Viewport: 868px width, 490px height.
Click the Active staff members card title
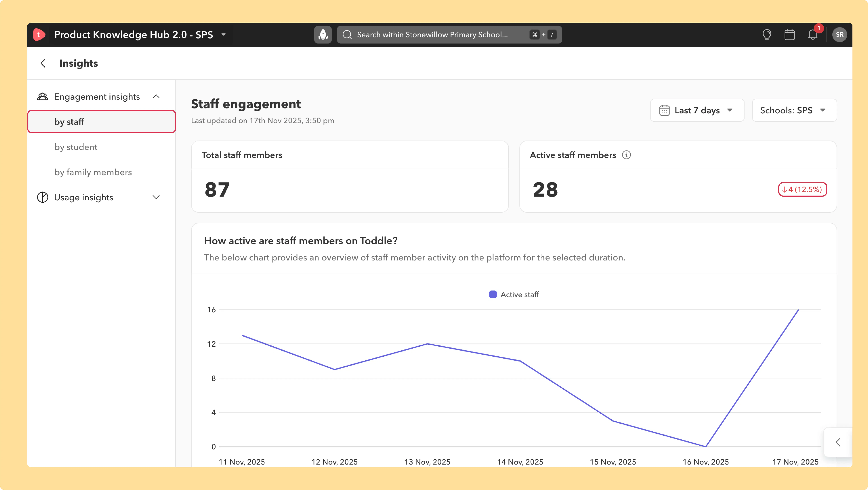pyautogui.click(x=573, y=155)
